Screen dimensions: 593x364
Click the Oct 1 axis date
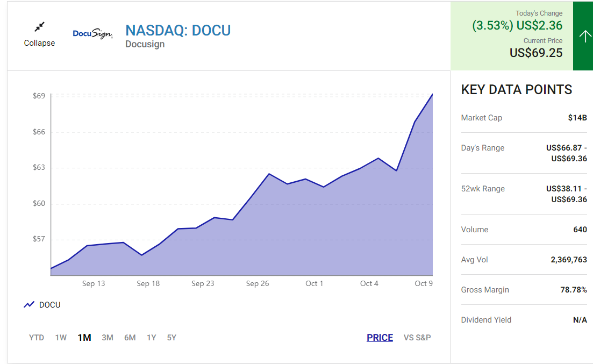(315, 283)
